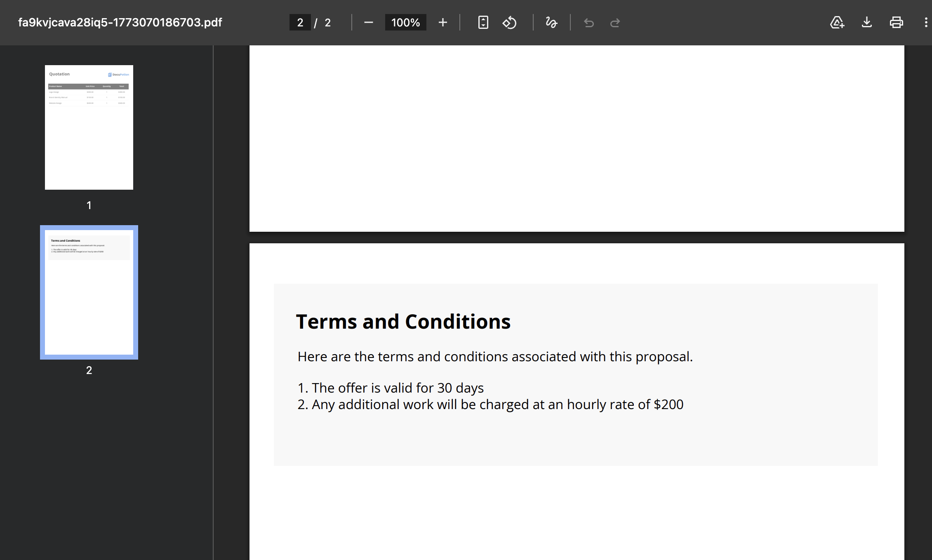
Task: Click the redo arrow icon
Action: [615, 23]
